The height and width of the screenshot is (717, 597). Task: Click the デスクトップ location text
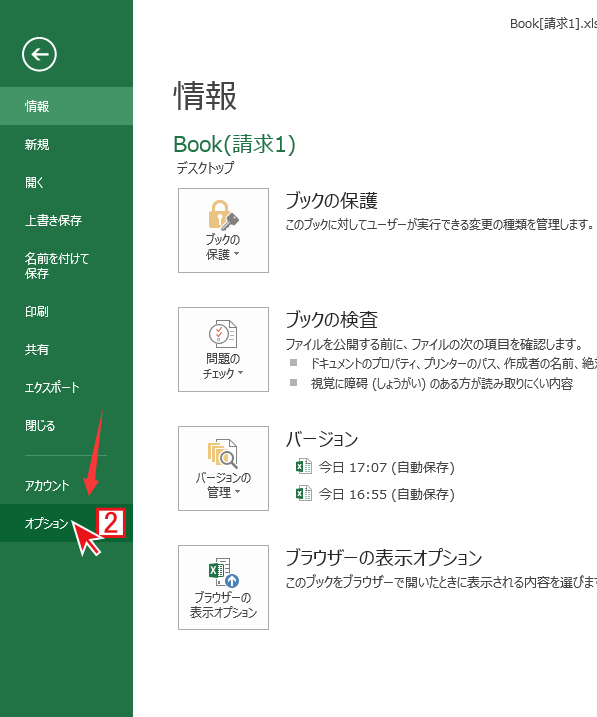click(205, 168)
